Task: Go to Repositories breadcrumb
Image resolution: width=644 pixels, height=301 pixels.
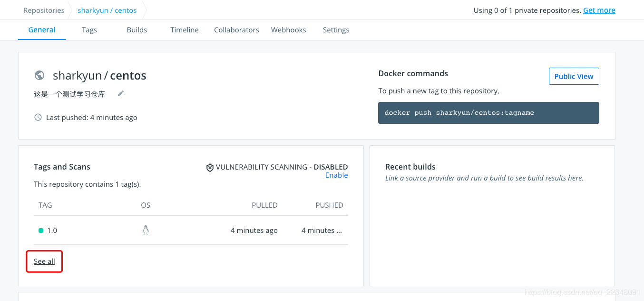Action: coord(44,10)
